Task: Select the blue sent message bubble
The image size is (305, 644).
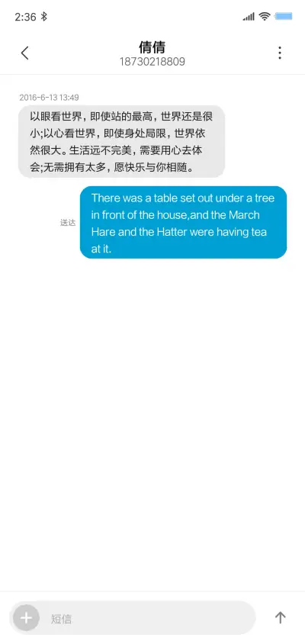Action: (x=183, y=222)
